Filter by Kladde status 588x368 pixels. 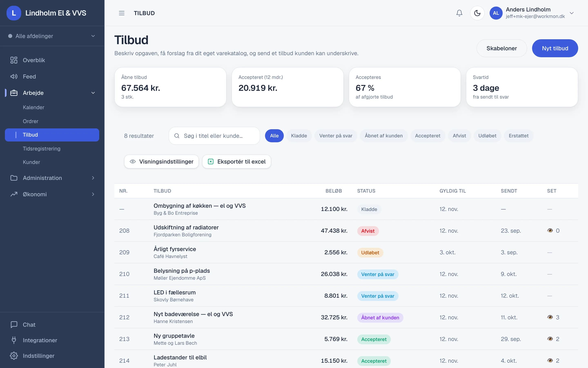pyautogui.click(x=299, y=136)
